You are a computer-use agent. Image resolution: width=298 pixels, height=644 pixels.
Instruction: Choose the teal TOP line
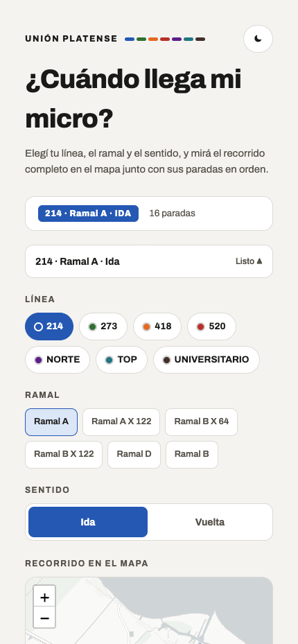(121, 360)
